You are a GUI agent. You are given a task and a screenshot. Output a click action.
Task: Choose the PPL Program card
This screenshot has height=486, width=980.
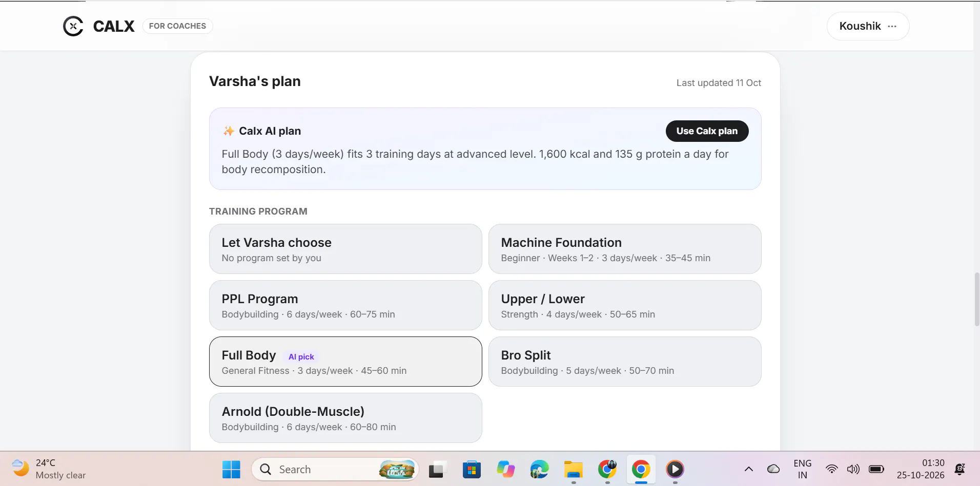[x=345, y=305]
